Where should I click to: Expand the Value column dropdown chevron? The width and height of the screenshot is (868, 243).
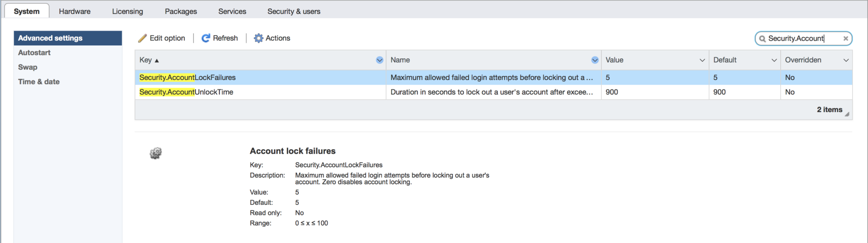702,60
